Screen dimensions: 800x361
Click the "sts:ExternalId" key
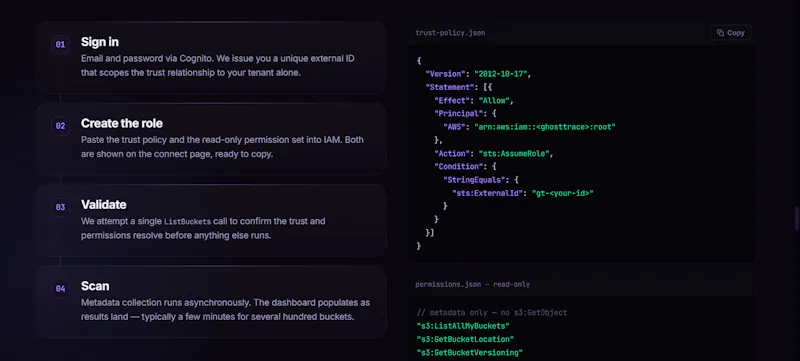click(487, 193)
